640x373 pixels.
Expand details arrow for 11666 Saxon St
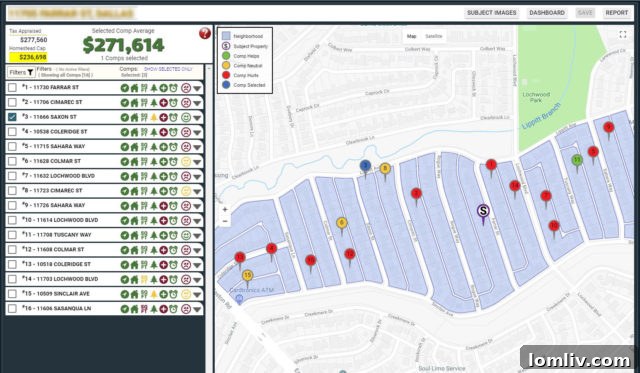(198, 118)
